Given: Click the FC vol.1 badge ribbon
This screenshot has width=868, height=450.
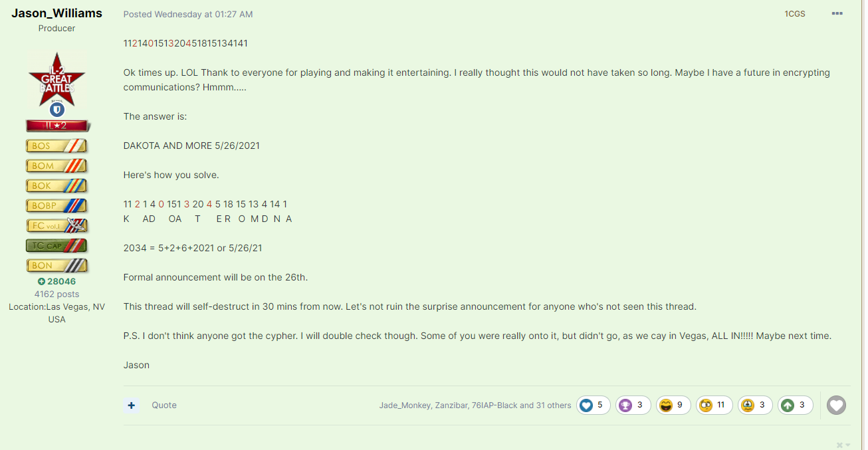Looking at the screenshot, I should (57, 225).
